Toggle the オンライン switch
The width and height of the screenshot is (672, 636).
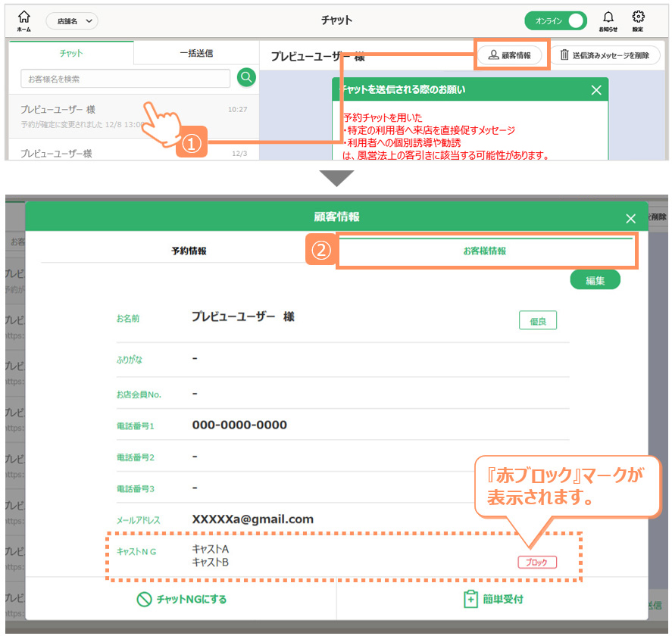tap(555, 21)
